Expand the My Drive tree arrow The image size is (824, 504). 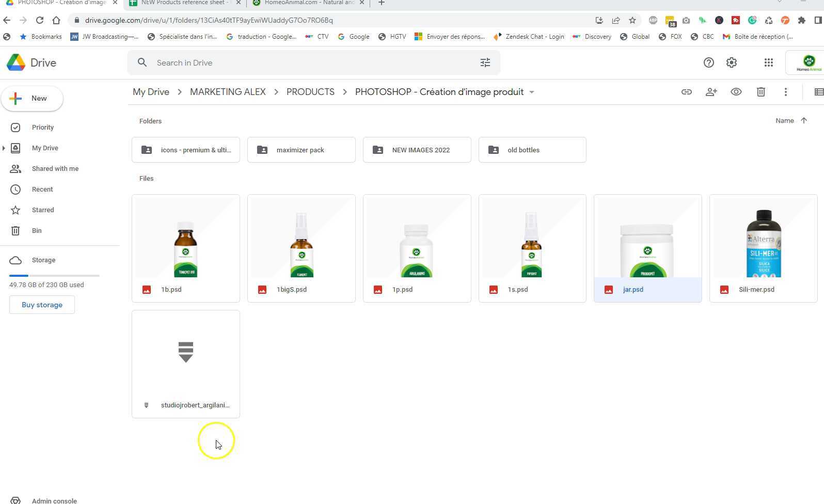[x=4, y=148]
